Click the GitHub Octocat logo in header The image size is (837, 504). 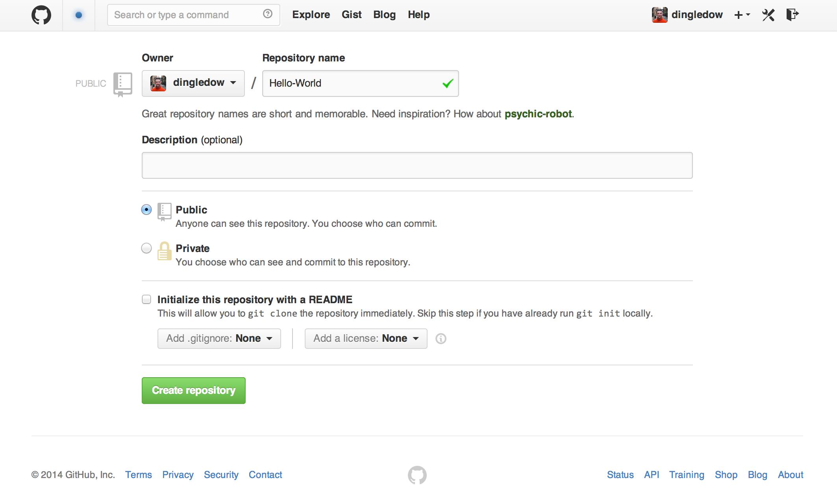pyautogui.click(x=41, y=15)
